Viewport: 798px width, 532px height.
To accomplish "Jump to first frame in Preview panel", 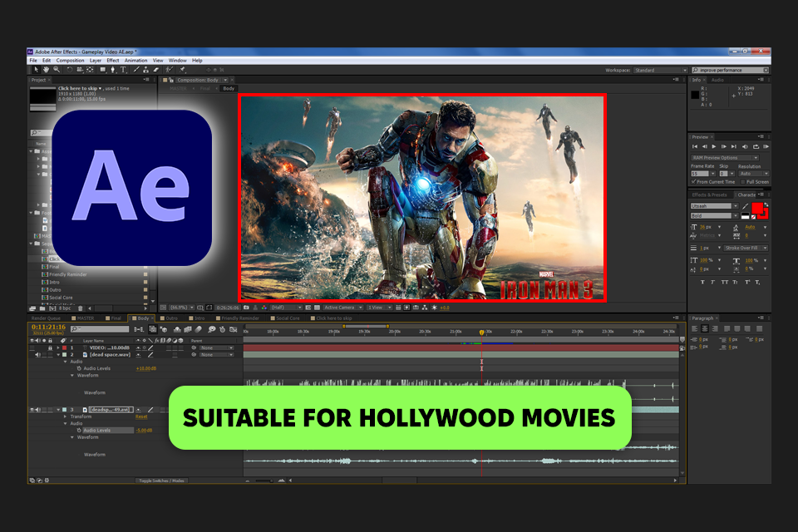I will pos(695,146).
